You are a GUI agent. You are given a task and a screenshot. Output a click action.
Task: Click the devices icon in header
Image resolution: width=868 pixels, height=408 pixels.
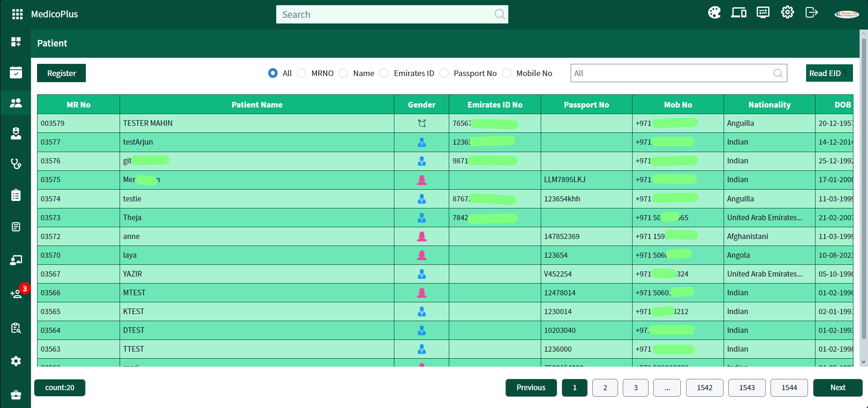point(739,13)
